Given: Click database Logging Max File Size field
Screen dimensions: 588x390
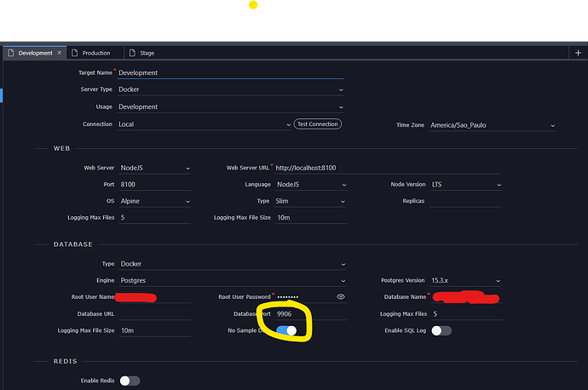Looking at the screenshot, I should point(155,330).
